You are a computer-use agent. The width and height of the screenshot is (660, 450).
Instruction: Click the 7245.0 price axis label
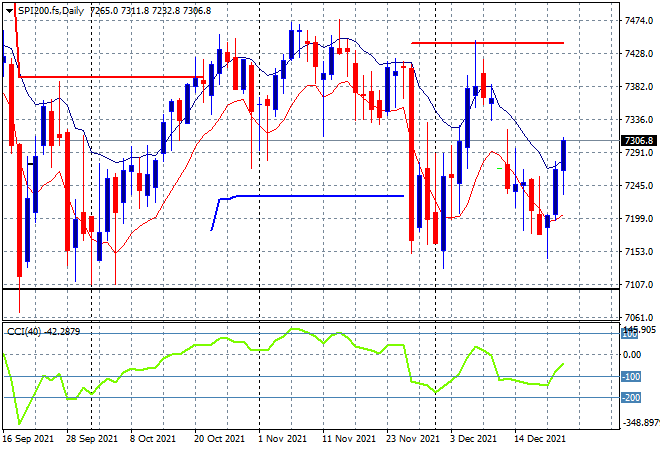(x=639, y=186)
